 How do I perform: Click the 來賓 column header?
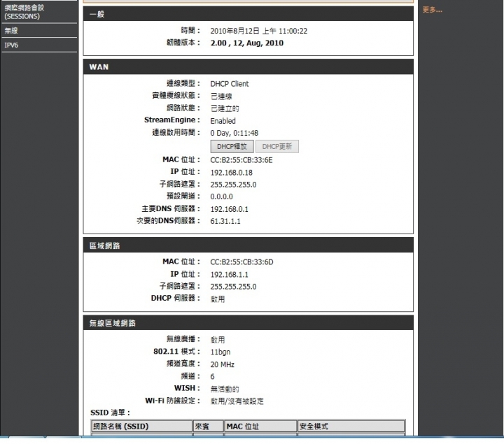tap(209, 427)
